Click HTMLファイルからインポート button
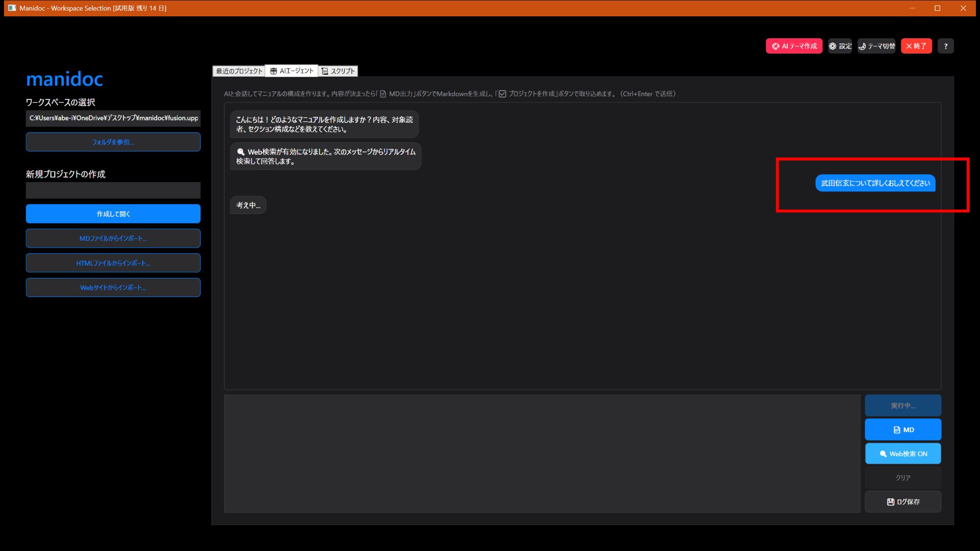Screen dimensions: 980x551 113,263
